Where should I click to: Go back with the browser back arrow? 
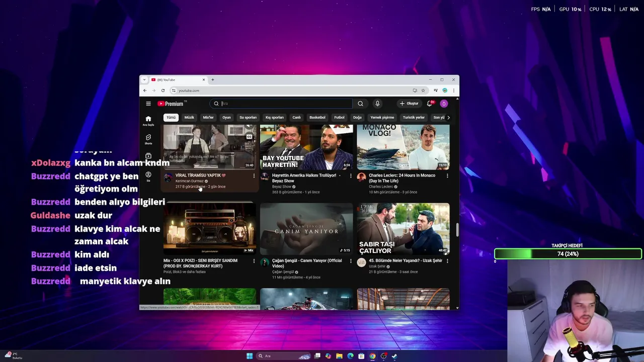point(145,90)
